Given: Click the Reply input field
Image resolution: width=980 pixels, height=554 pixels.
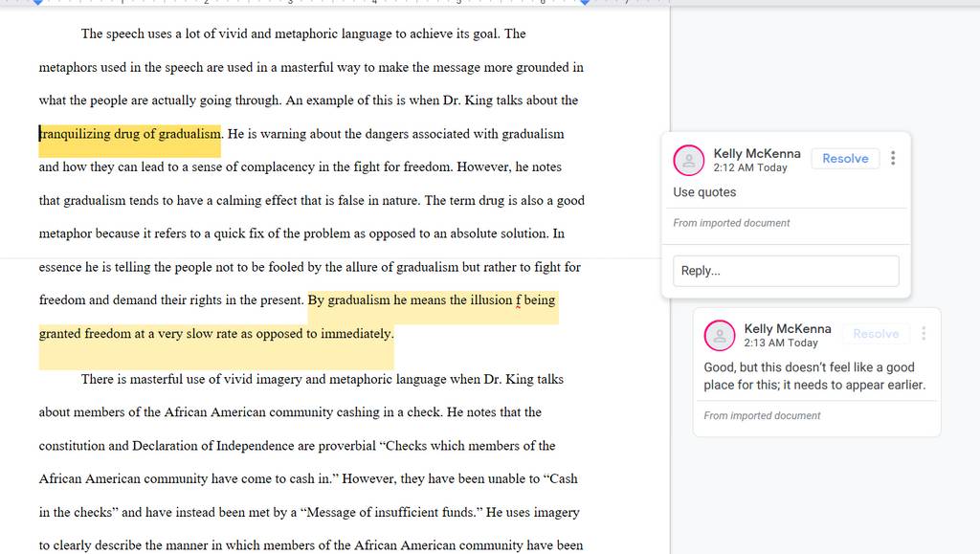Looking at the screenshot, I should [786, 271].
